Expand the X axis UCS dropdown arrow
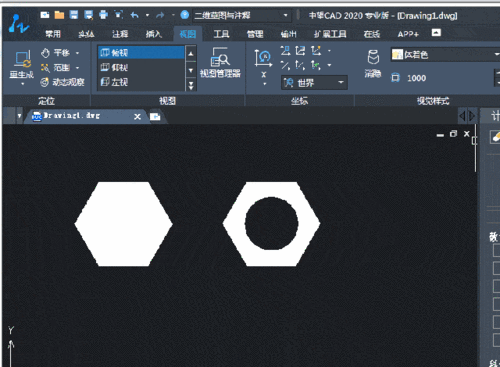 (x=264, y=84)
